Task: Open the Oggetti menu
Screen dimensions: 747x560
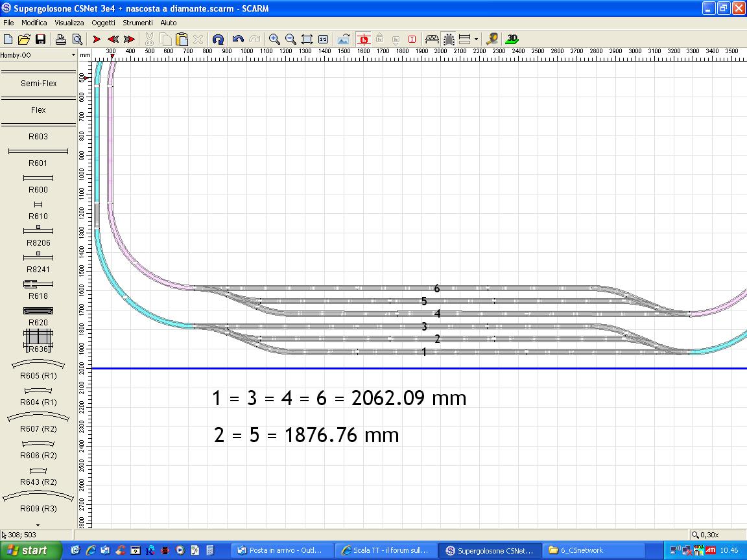Action: pos(103,23)
